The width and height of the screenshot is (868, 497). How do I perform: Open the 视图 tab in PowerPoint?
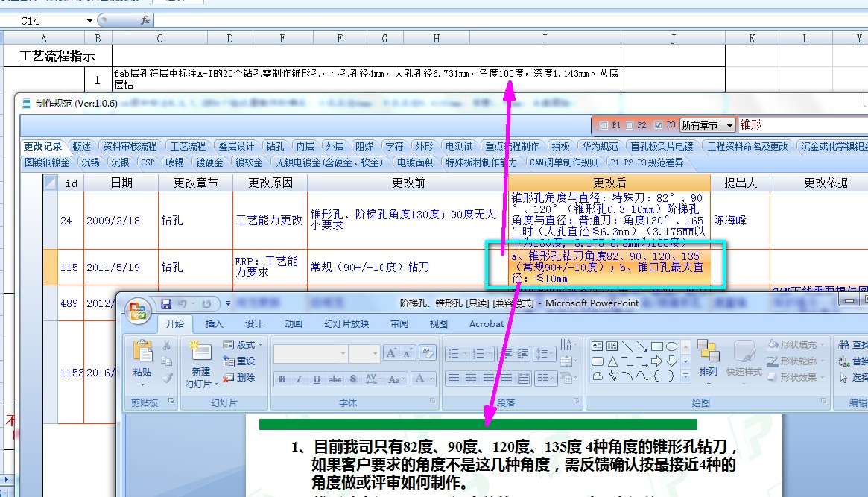pos(438,324)
